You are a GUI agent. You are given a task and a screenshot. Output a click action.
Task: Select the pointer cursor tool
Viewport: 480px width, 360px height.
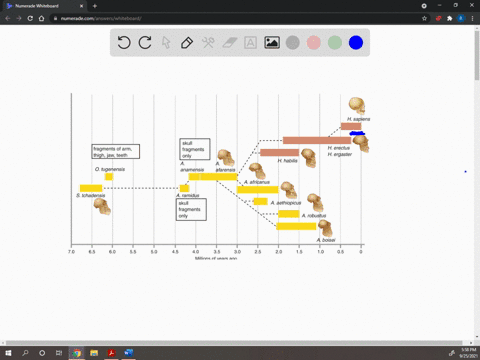click(166, 43)
